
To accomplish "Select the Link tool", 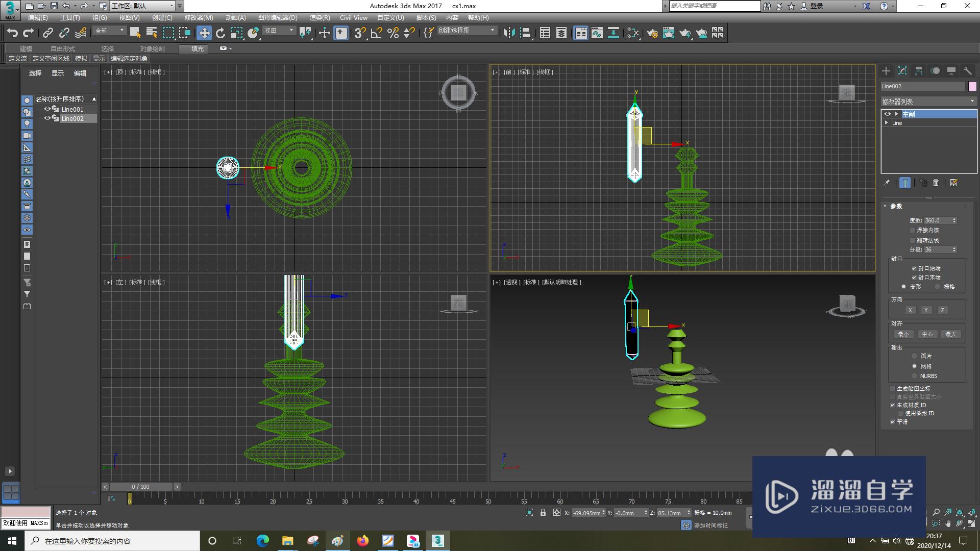I will [48, 33].
